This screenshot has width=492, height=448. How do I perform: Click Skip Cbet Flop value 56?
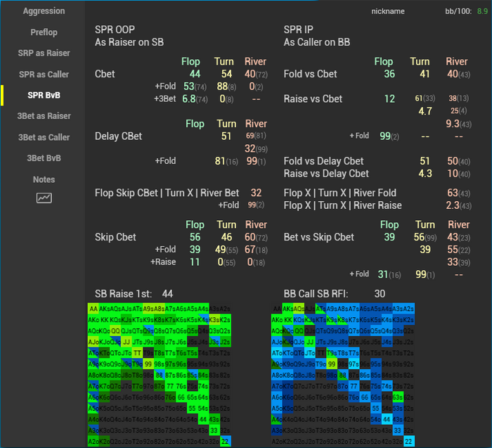(195, 237)
